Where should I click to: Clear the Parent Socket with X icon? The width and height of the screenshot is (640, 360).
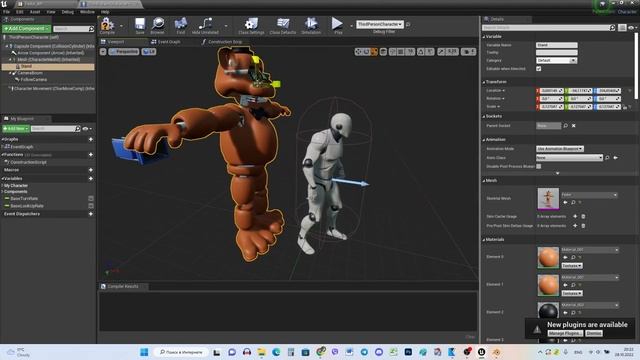[x=573, y=126]
